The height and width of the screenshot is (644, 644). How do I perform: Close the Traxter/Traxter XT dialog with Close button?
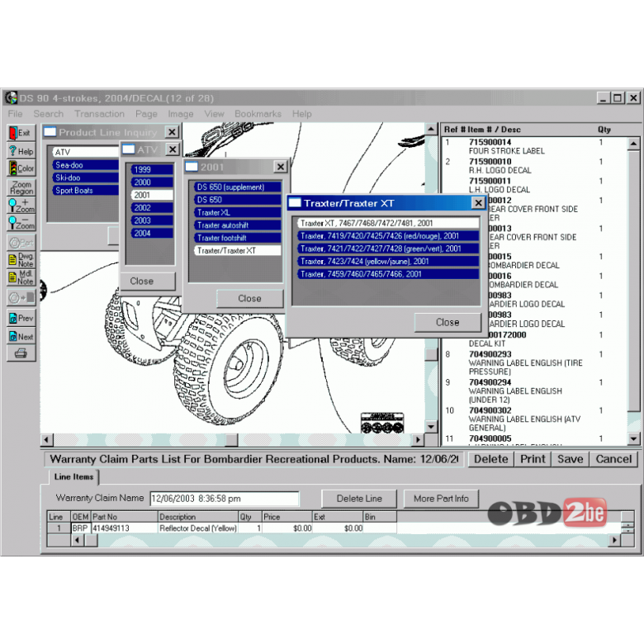coord(447,322)
